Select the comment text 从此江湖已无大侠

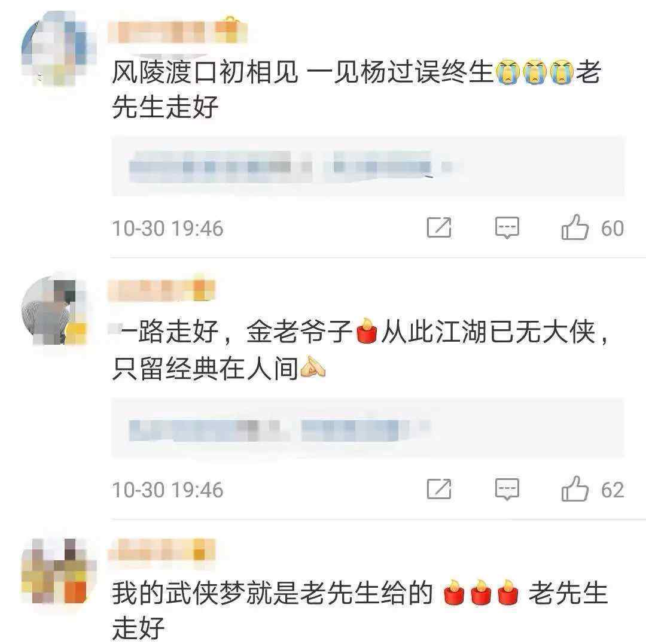pyautogui.click(x=488, y=332)
